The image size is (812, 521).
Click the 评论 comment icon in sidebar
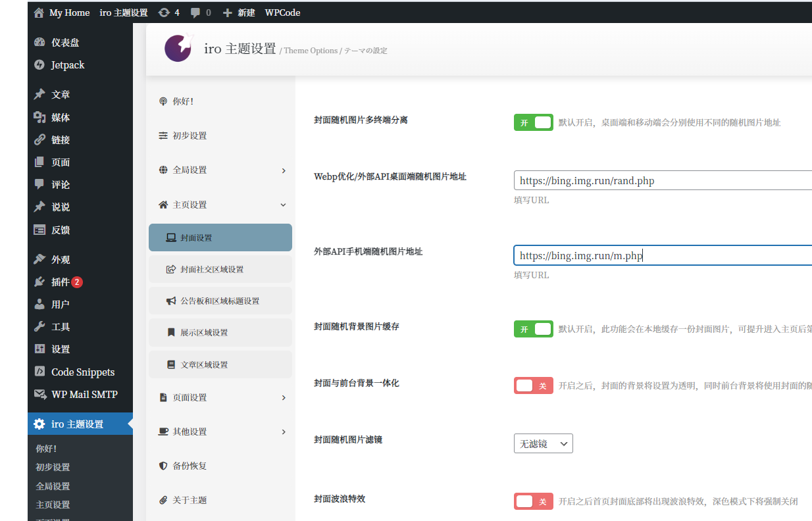click(39, 185)
